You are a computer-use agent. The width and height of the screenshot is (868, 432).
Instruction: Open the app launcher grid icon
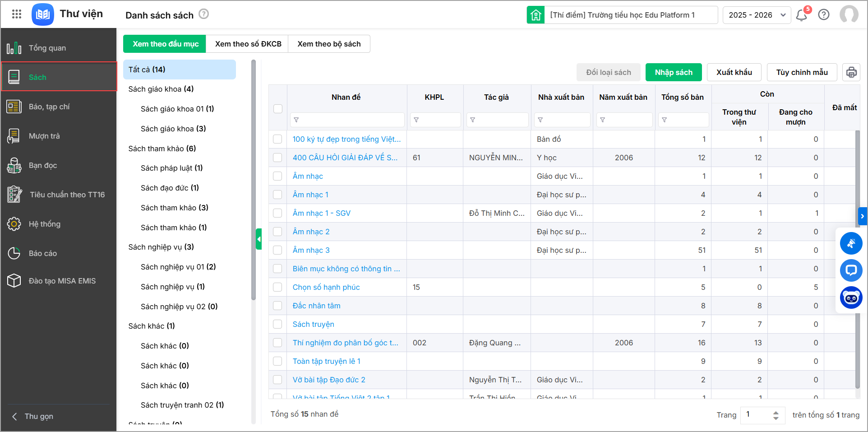[x=17, y=14]
